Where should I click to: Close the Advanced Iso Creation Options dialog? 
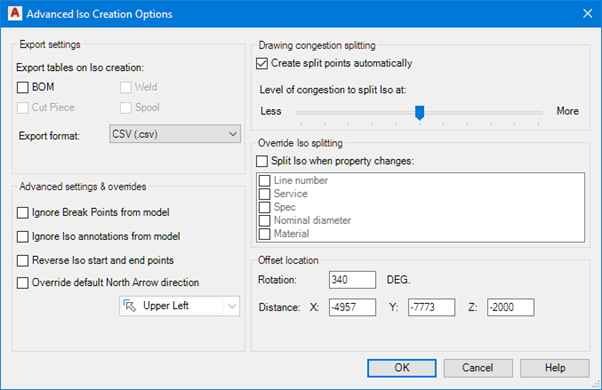pos(587,14)
